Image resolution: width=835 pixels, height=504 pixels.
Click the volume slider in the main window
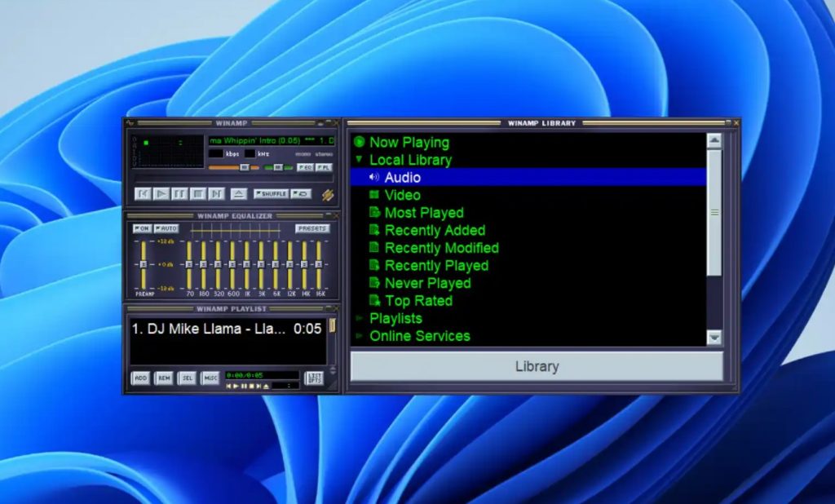click(x=234, y=167)
